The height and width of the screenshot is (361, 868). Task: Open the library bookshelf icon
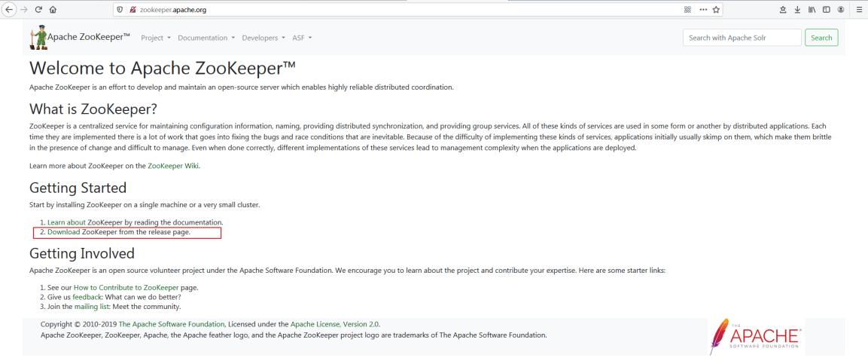coord(812,10)
